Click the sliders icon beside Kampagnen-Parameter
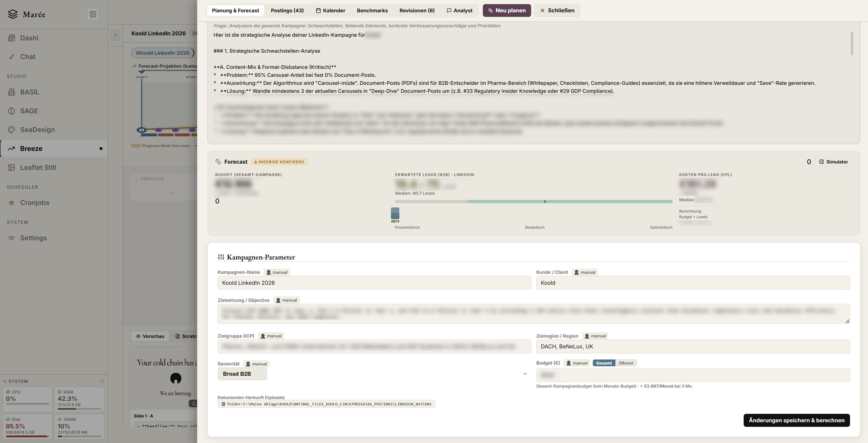 point(221,257)
